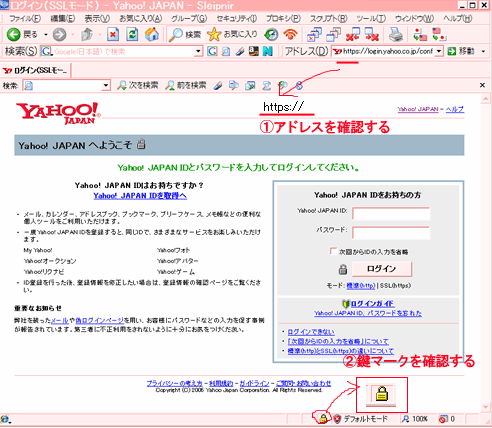Open the プロキシ(P) menu
Image resolution: width=492 pixels, height=428 pixels.
tap(283, 18)
